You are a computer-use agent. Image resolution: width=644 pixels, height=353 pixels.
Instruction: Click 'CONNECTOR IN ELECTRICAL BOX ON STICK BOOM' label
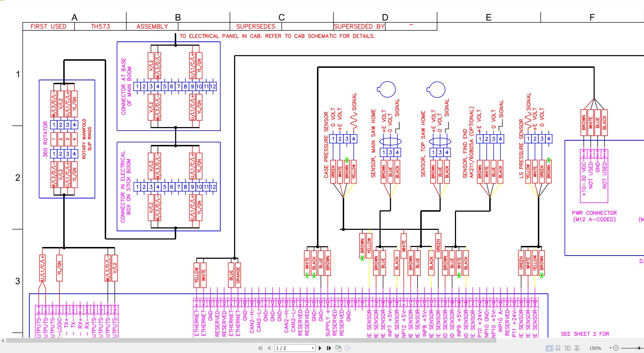(126, 187)
